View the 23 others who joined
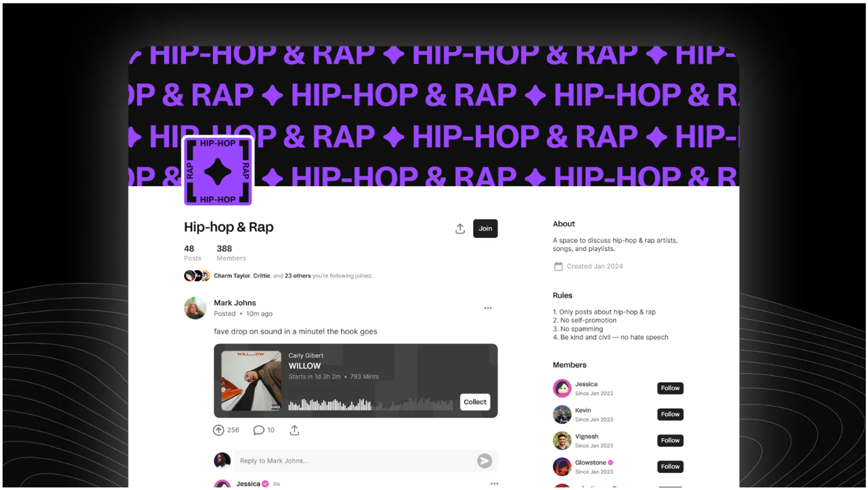This screenshot has width=868, height=490. (x=298, y=276)
